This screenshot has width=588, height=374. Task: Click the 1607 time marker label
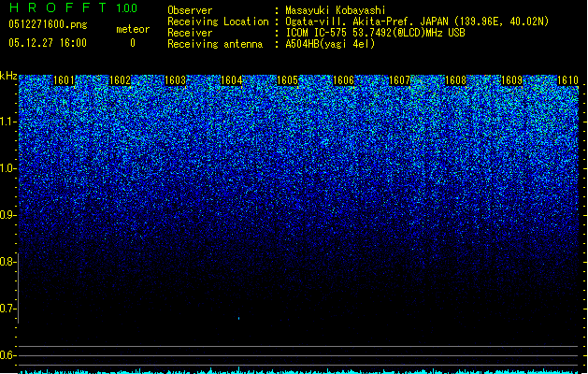(400, 80)
